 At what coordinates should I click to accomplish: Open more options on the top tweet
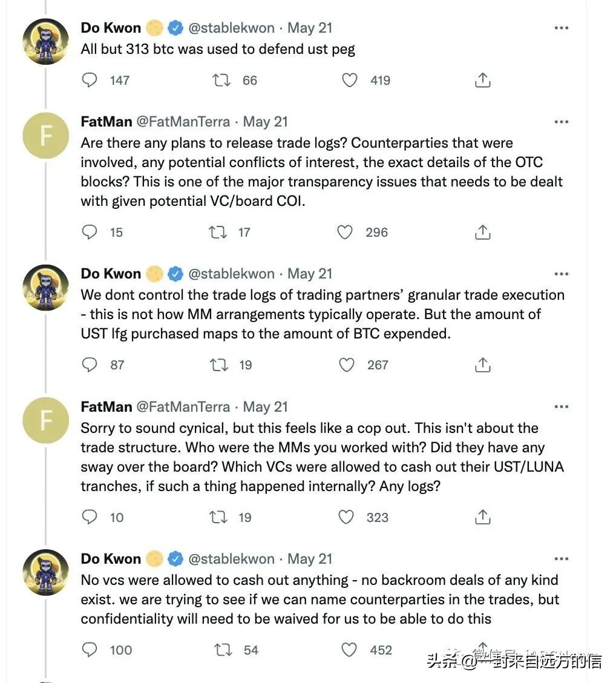point(561,28)
